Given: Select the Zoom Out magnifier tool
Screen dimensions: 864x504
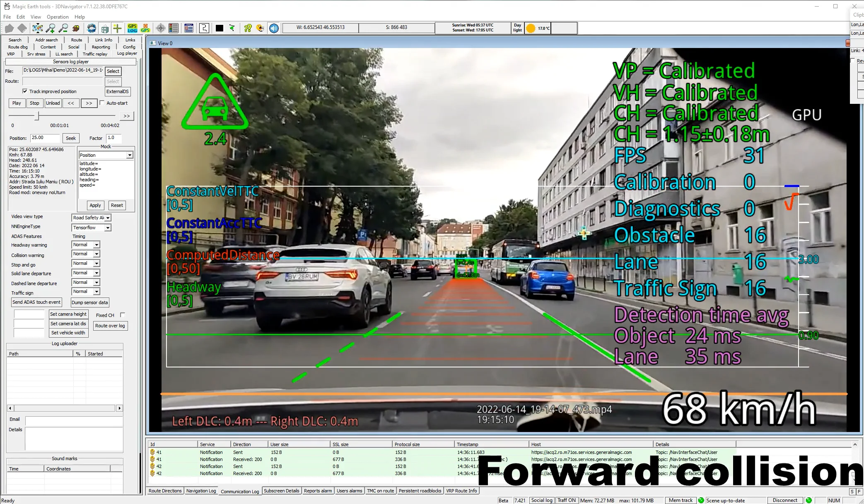Looking at the screenshot, I should tap(64, 28).
